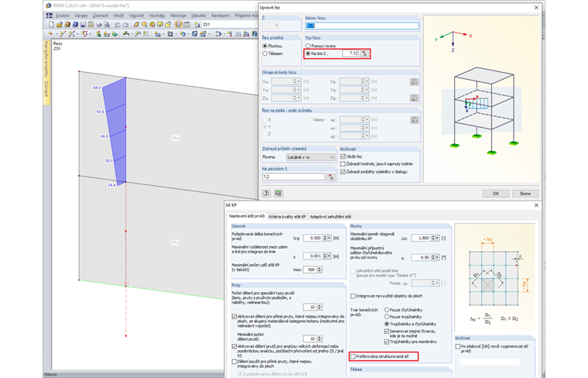Open the Soubor menu

pos(63,15)
